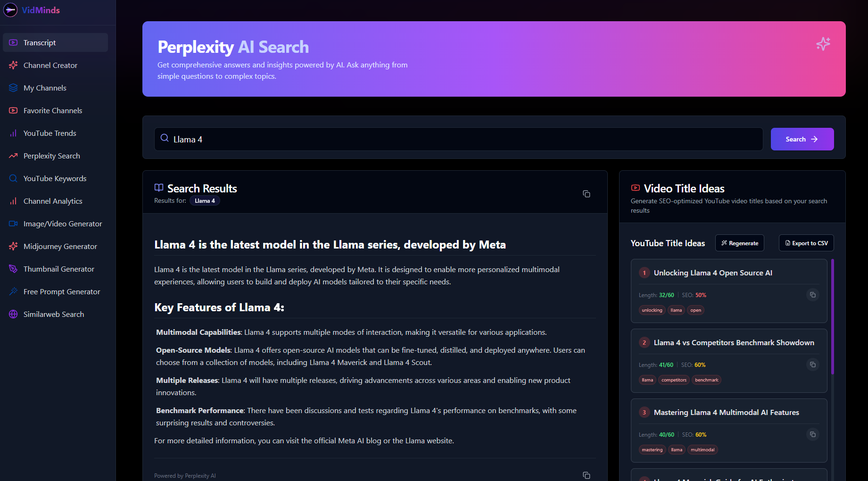The height and width of the screenshot is (481, 868).
Task: View Channel Analytics
Action: click(x=55, y=201)
